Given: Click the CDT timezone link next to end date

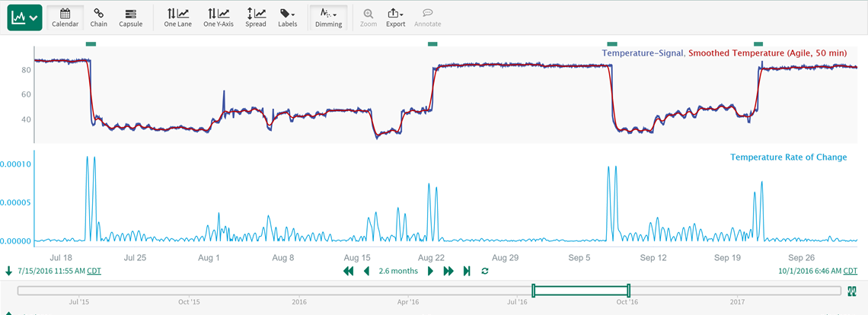Looking at the screenshot, I should (x=850, y=271).
